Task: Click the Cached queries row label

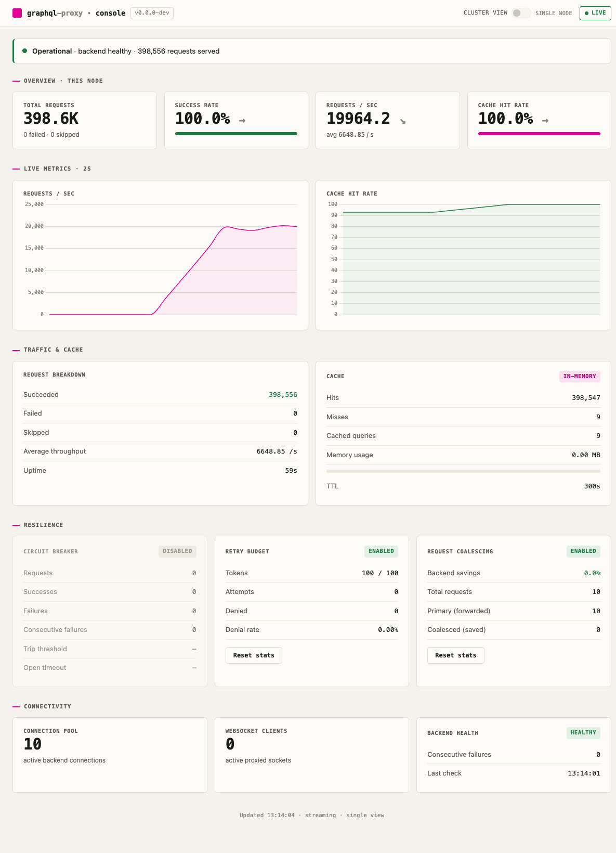Action: [351, 436]
